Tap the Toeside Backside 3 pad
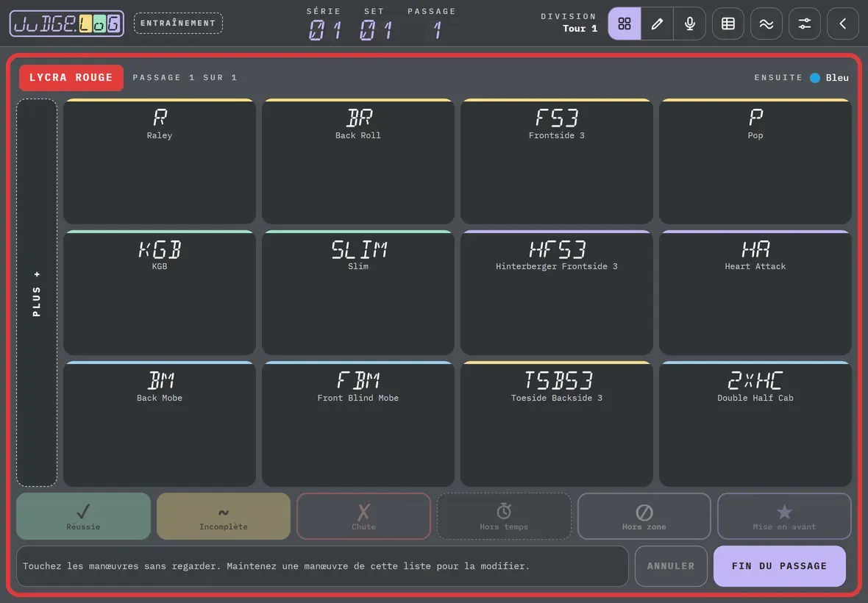This screenshot has height=603, width=868. 557,424
